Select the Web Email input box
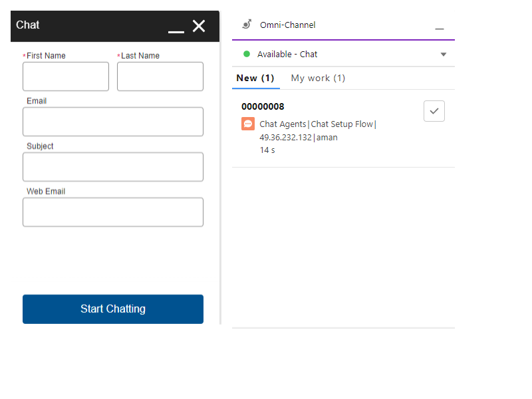532x399 pixels. click(113, 212)
